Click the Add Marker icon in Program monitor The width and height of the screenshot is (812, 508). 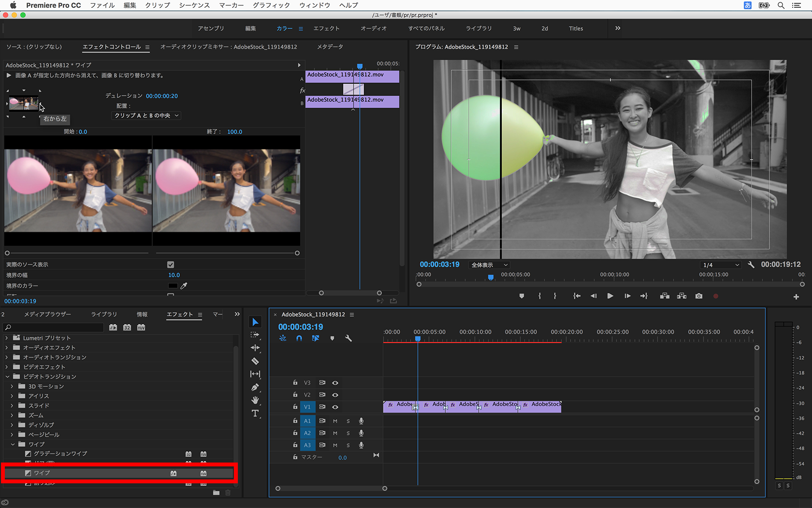[x=522, y=296]
